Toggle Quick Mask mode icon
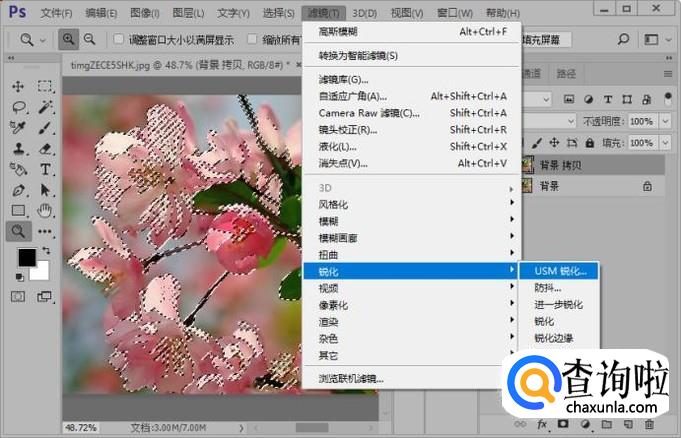Image resolution: width=681 pixels, height=438 pixels. coord(18,296)
